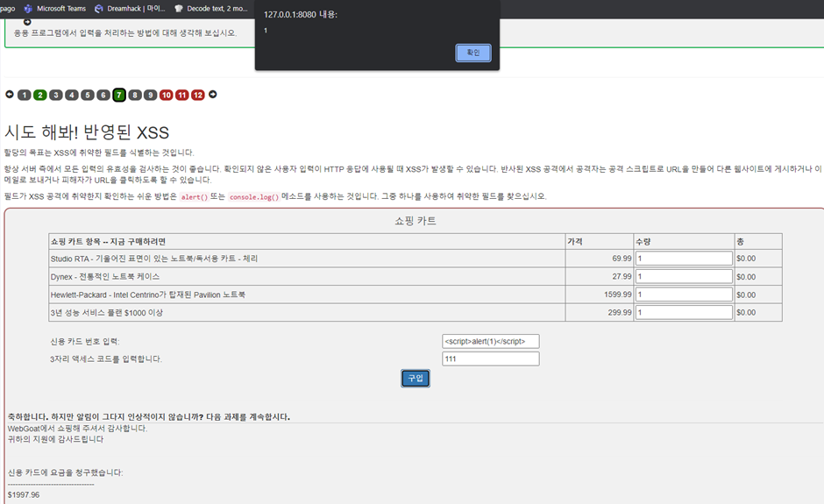Screen dimensions: 824x504
Task: Click the 구입 purchase button
Action: tap(416, 379)
